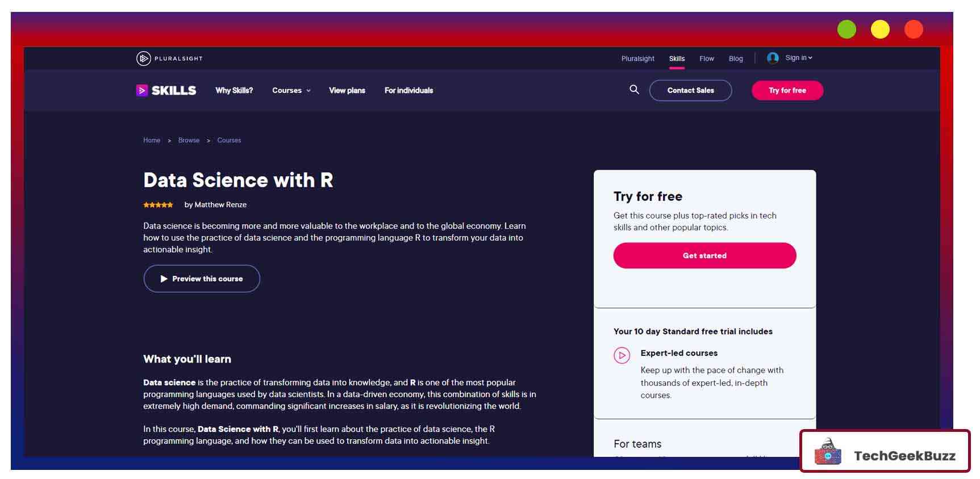
Task: Open author Matthew Renze's link
Action: tap(220, 205)
